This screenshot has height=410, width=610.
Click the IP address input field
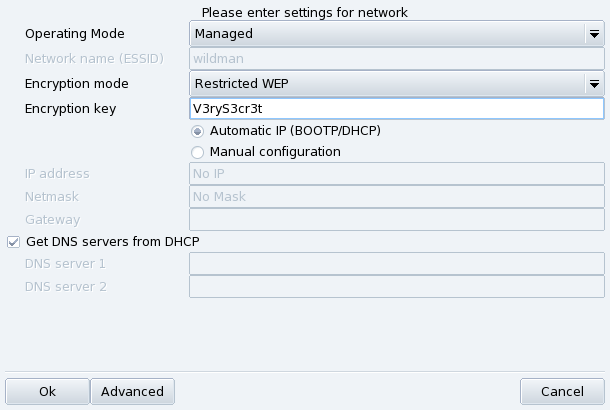pos(396,174)
